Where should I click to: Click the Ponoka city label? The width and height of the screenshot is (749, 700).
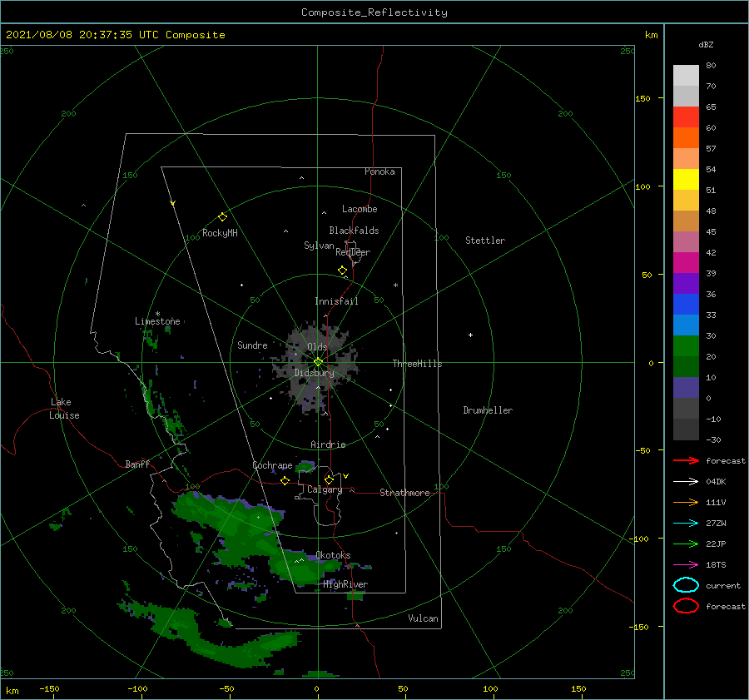pyautogui.click(x=379, y=171)
